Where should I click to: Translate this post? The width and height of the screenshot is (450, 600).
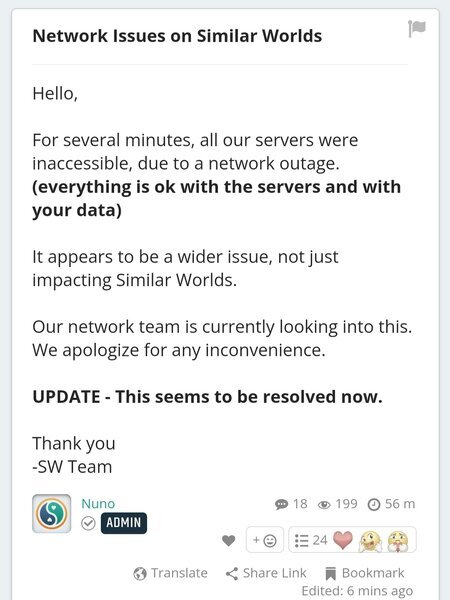(171, 573)
